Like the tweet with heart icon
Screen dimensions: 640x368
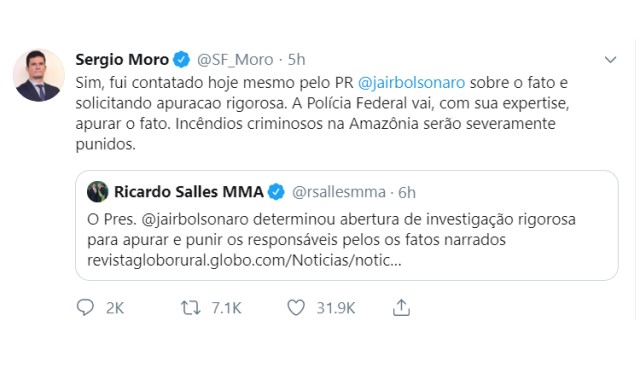pyautogui.click(x=296, y=308)
